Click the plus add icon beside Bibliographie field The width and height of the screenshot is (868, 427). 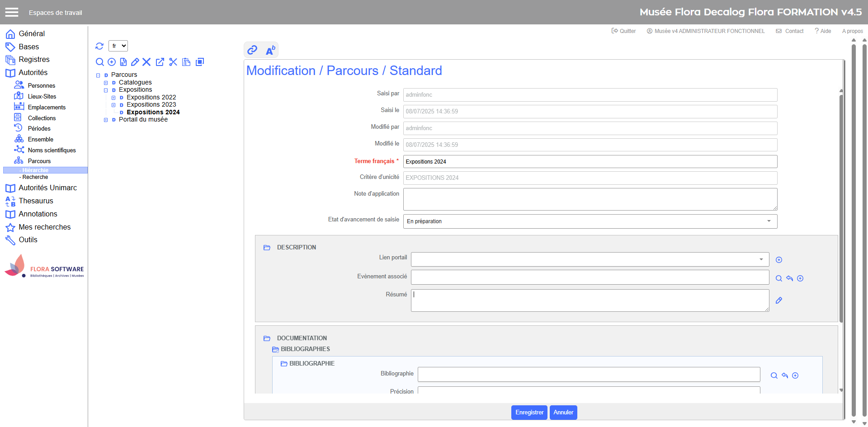795,375
